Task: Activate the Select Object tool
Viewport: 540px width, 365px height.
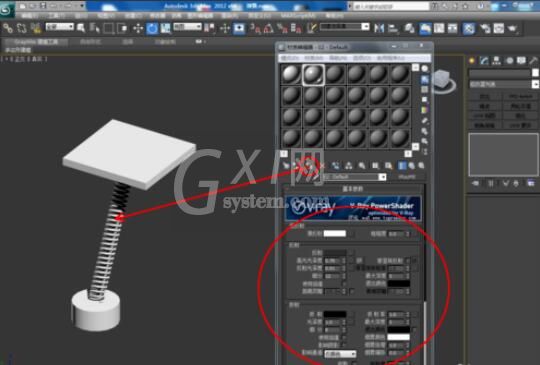Action: click(x=81, y=28)
